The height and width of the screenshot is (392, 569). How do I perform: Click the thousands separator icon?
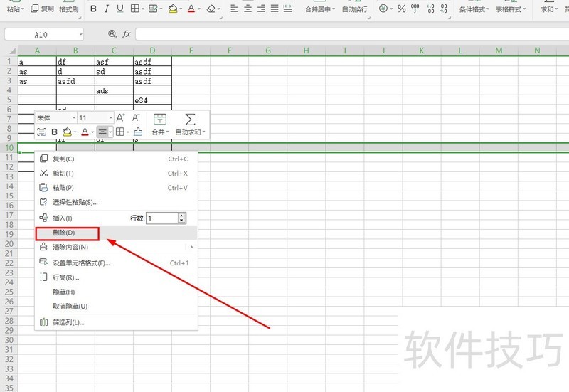point(415,9)
